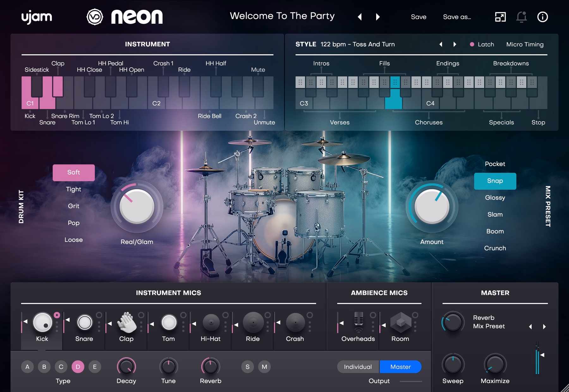Screen dimensions: 569x392
Task: Mute the channel with M button
Action: [264, 367]
